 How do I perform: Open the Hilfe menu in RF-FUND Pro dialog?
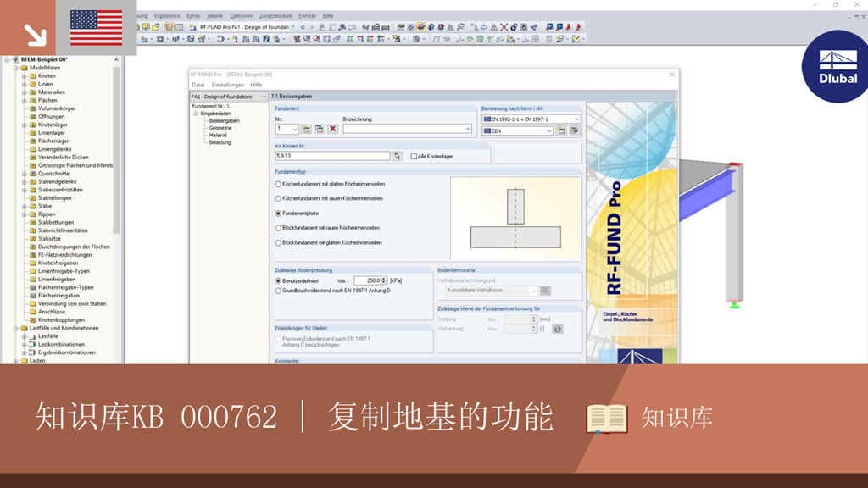point(256,85)
